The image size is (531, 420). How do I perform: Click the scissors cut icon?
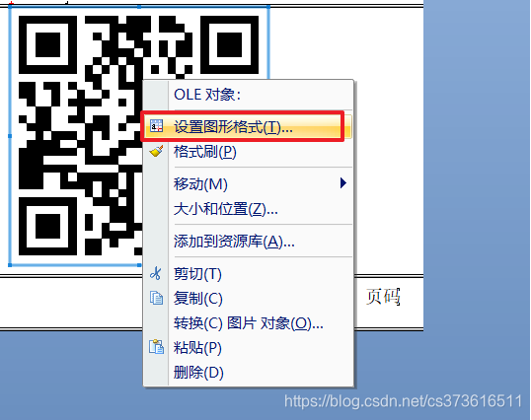pyautogui.click(x=156, y=273)
